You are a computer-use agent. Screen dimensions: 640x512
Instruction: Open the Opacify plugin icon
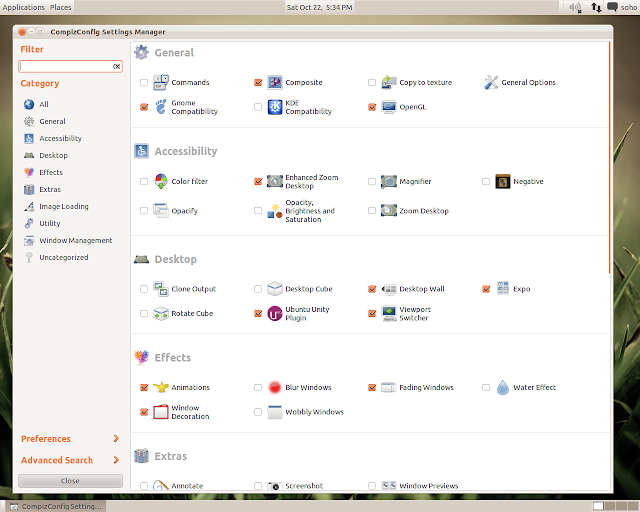[161, 211]
